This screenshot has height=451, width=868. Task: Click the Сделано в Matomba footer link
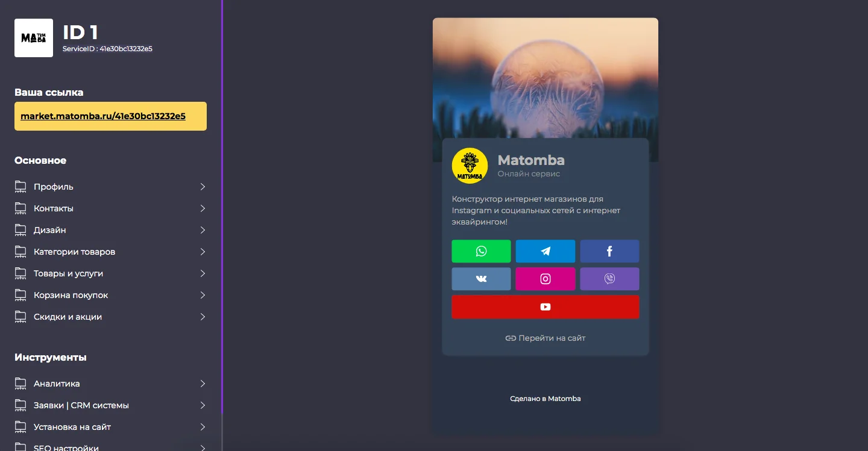click(546, 399)
